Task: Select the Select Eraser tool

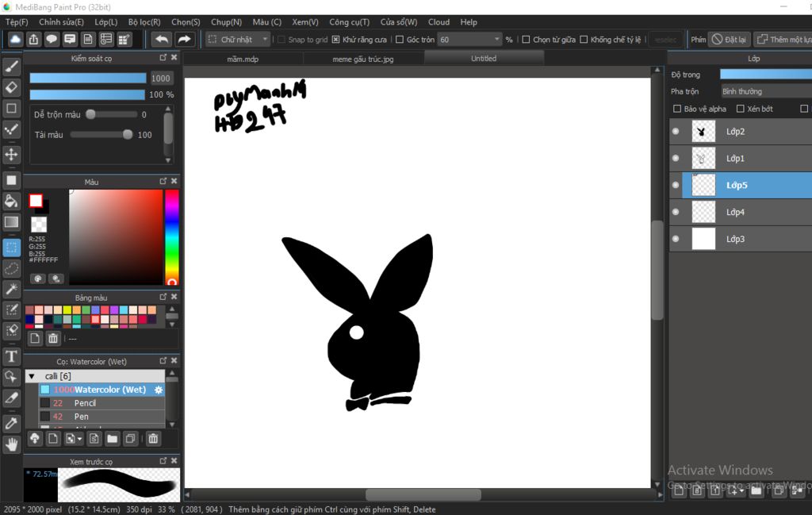Action: [x=11, y=331]
